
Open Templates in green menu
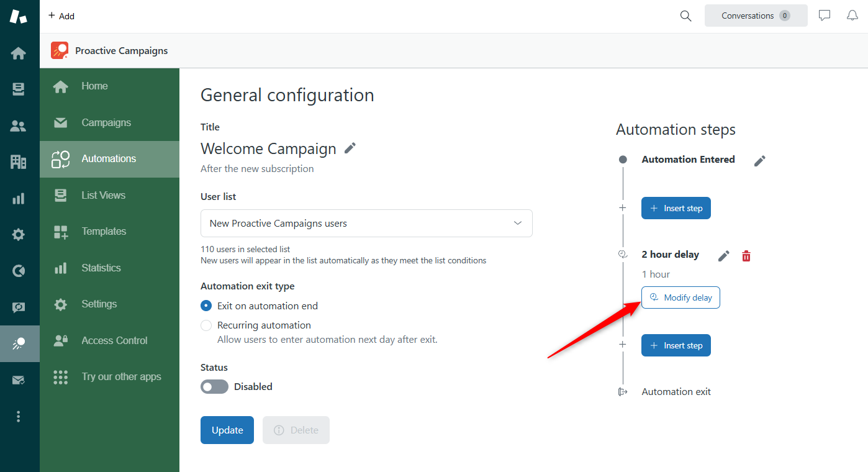coord(109,232)
